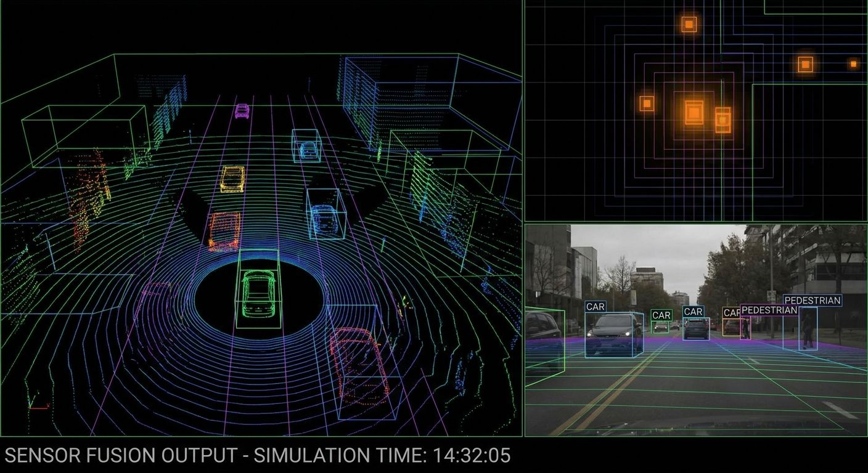Select the blue CAR label above the dark SUV
Screen dimensions: 868x473
[x=693, y=312]
